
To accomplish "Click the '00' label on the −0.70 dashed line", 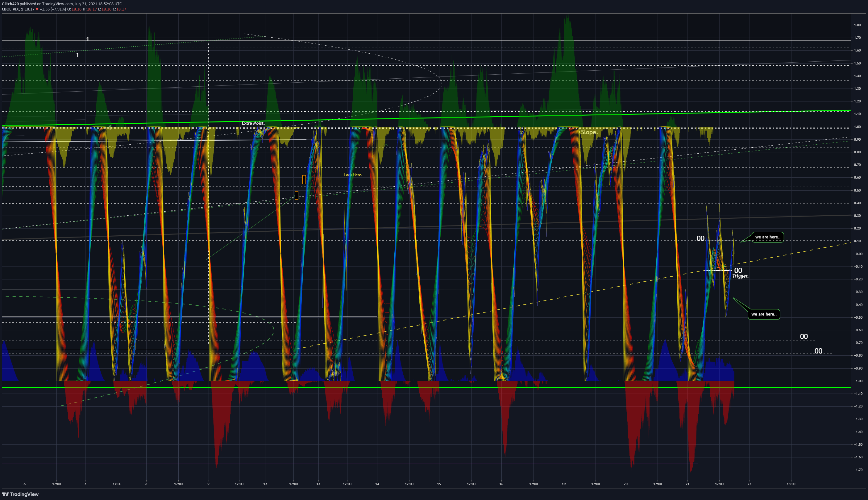I will 804,337.
